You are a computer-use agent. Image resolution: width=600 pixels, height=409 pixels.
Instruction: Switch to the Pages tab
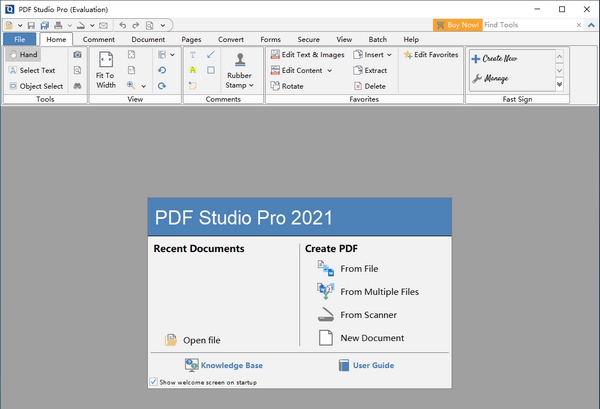click(x=191, y=39)
